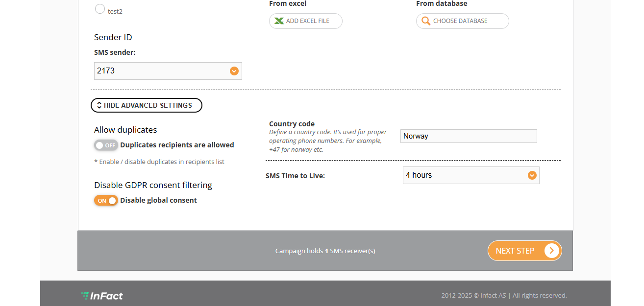This screenshot has width=644, height=306.
Task: Click the 'Campaign holds 1 SMS receiver(s)' text
Action: [x=325, y=251]
